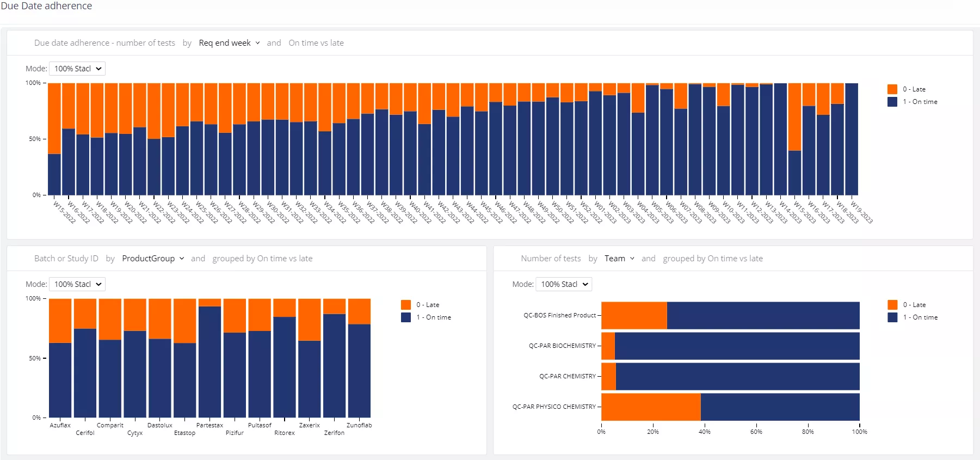This screenshot has width=980, height=460.
Task: Click the Partestax bar in ProductGroup chart
Action: point(209,358)
